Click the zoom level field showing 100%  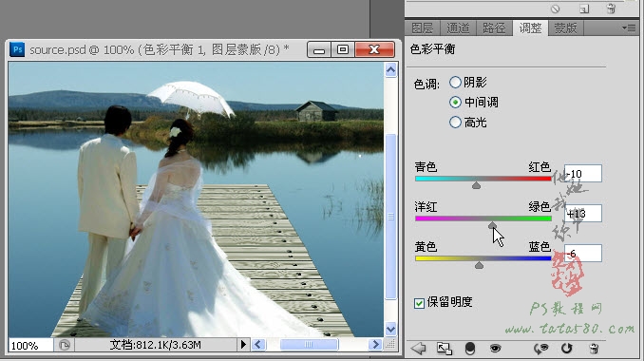30,345
